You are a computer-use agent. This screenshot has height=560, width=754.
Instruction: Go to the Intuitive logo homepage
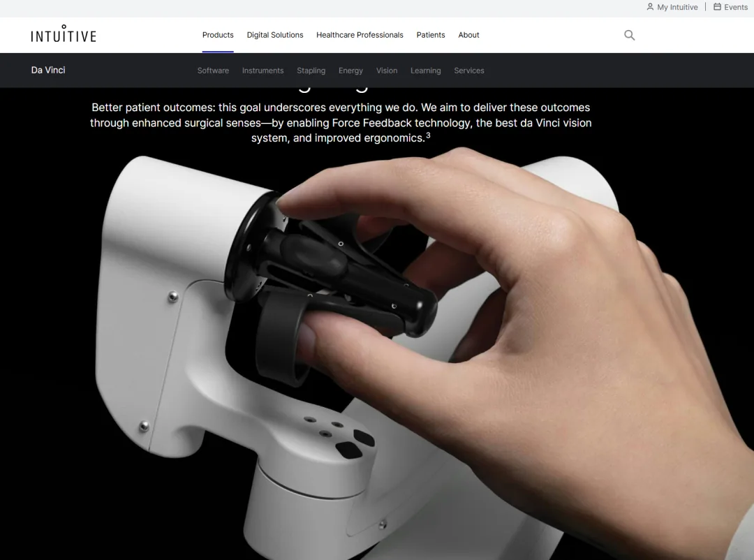(64, 34)
